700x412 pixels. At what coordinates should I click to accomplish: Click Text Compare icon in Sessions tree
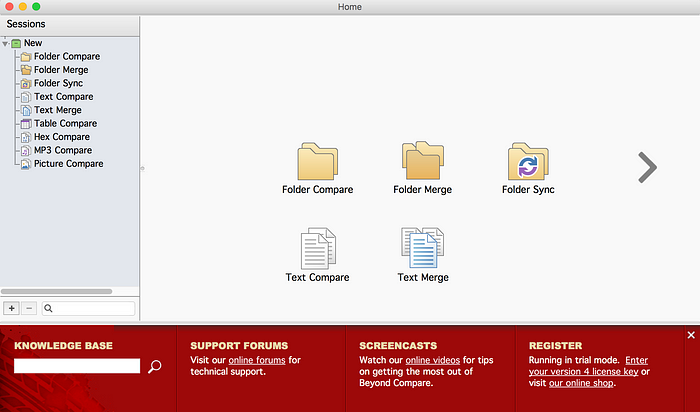(26, 97)
